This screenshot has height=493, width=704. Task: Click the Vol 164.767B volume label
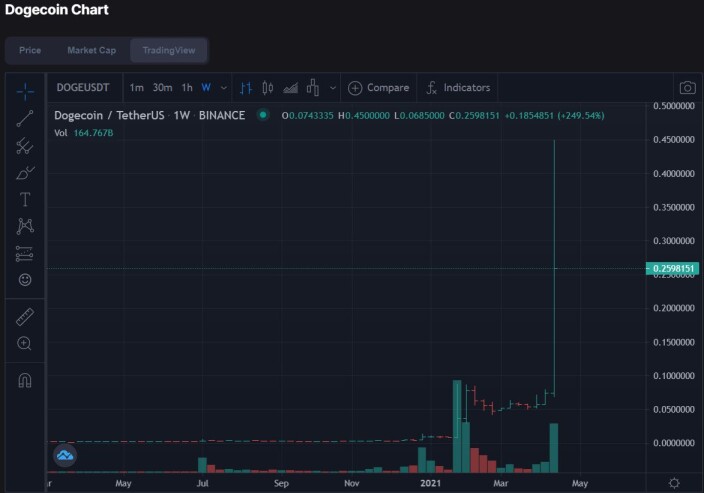coord(84,133)
